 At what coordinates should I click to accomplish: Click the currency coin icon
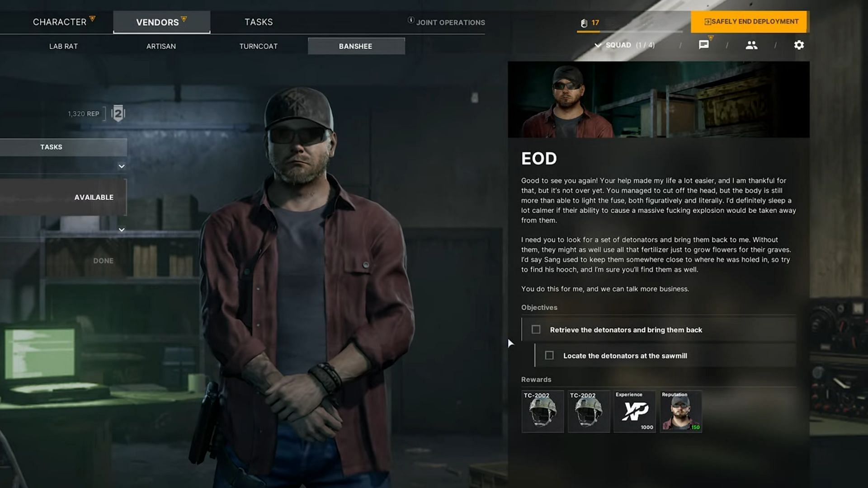[x=584, y=23]
